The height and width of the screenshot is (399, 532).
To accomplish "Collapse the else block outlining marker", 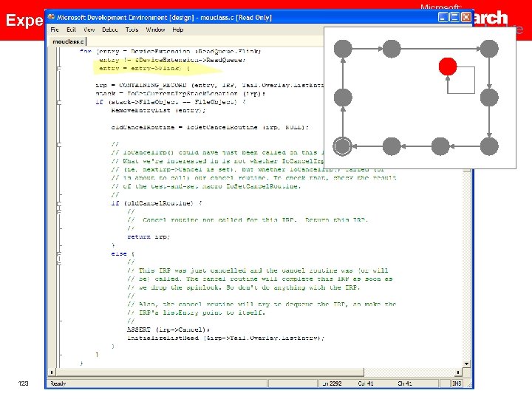I will click(x=58, y=254).
